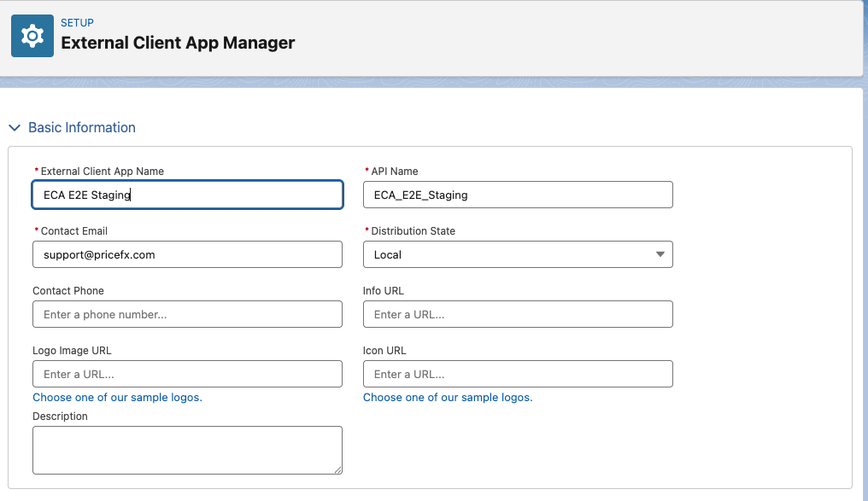
Task: Focus the API Name input field
Action: click(x=518, y=195)
